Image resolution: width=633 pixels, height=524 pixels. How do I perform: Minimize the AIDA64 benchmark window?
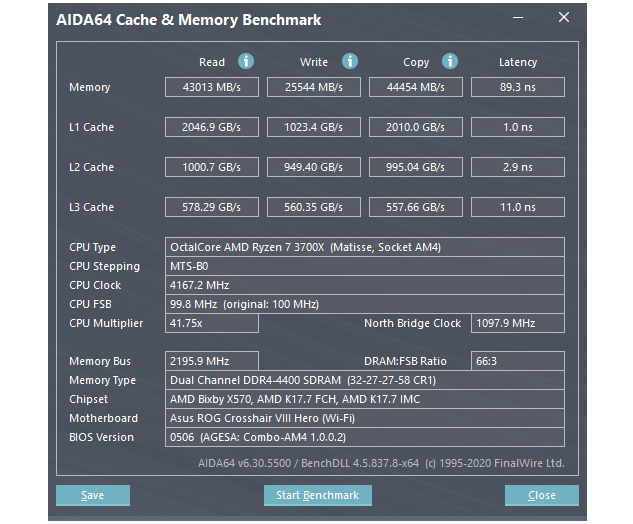[518, 18]
